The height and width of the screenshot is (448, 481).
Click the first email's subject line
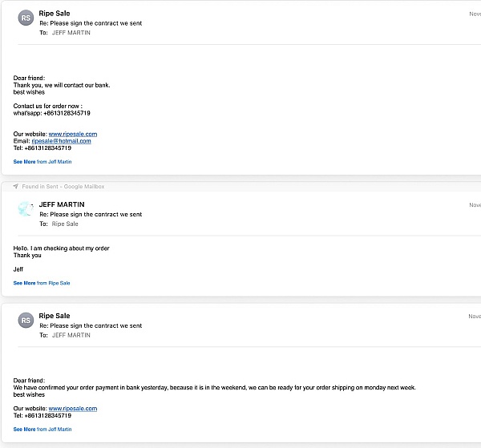(91, 23)
